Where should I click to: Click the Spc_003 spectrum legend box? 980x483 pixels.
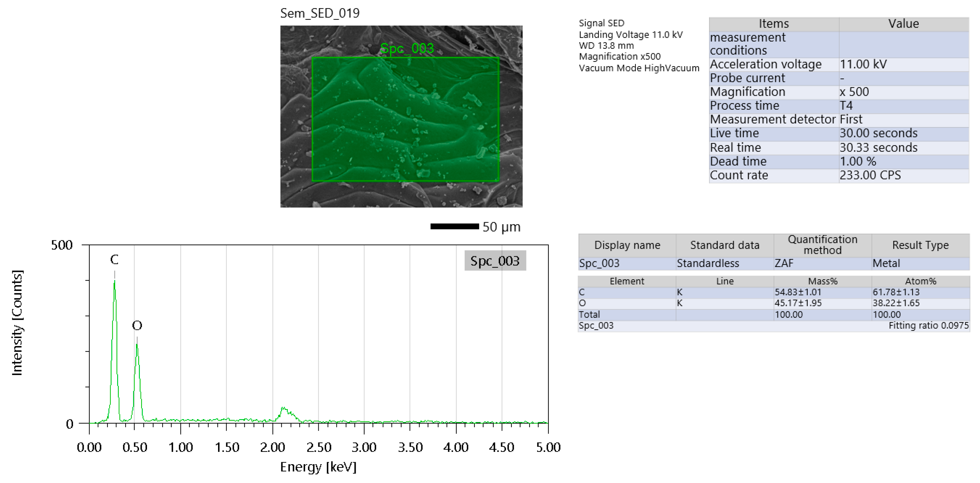[x=495, y=261]
